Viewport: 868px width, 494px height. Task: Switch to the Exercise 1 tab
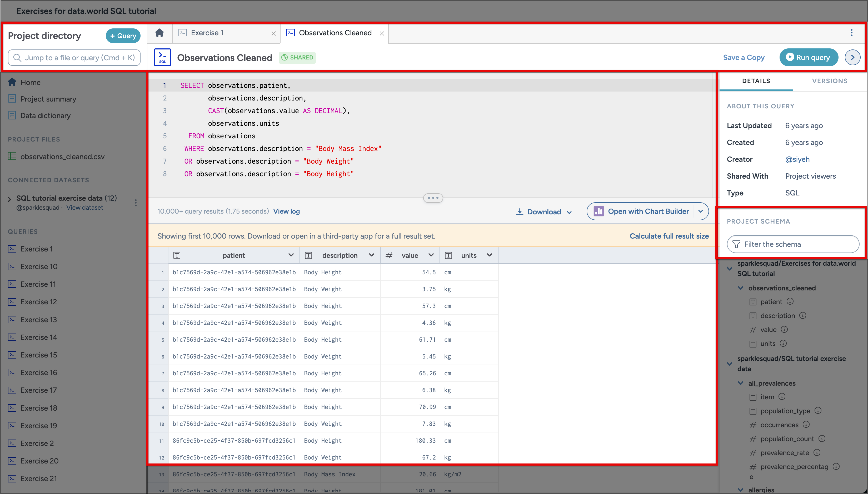pos(207,33)
